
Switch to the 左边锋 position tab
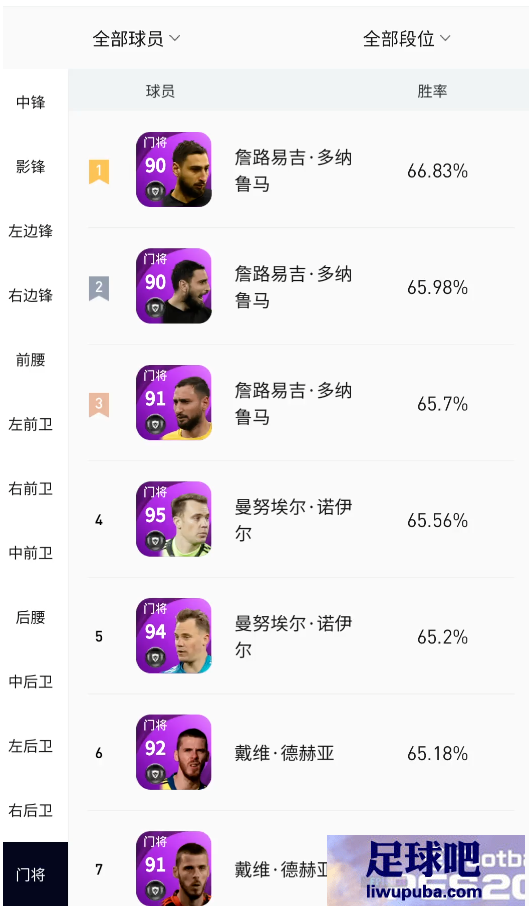[31, 231]
